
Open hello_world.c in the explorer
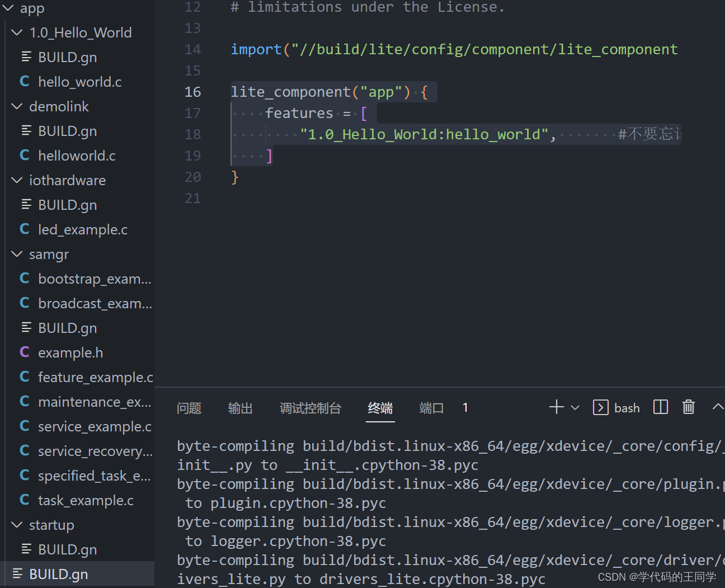[x=79, y=82]
